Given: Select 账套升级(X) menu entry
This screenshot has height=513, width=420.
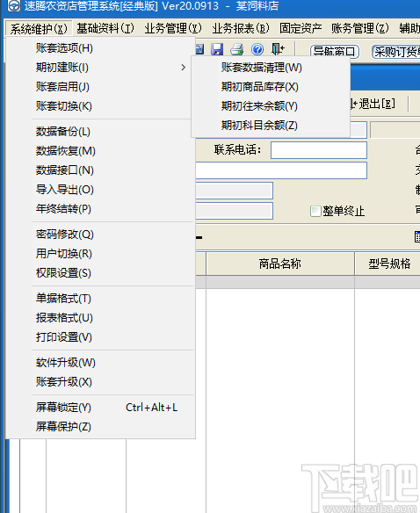Looking at the screenshot, I should coord(100,382).
